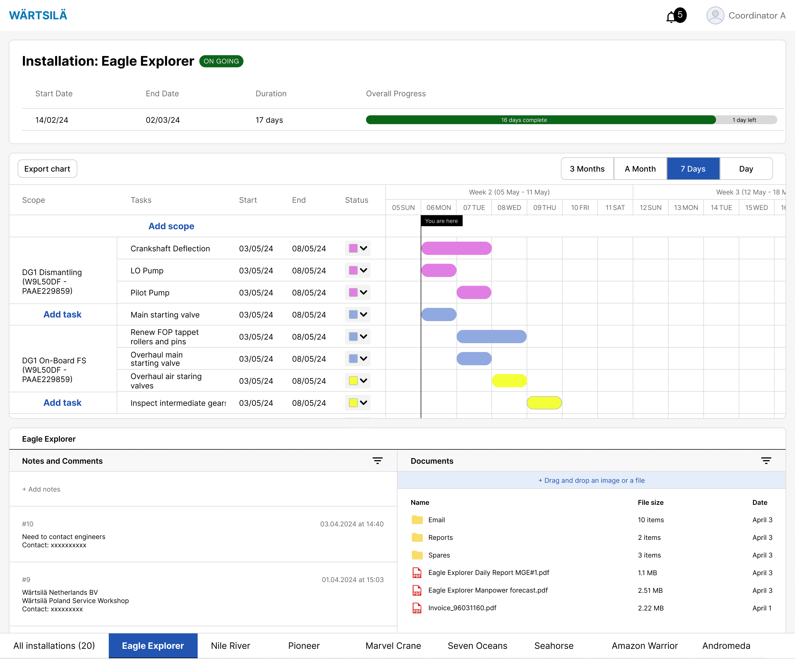The image size is (795, 672).
Task: Expand status dropdown for Inspect intermediate gears
Action: [357, 403]
